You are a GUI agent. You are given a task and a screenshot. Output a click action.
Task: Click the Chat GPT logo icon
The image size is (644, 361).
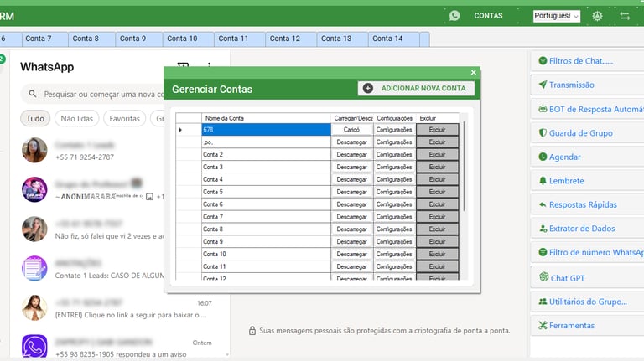coord(543,276)
